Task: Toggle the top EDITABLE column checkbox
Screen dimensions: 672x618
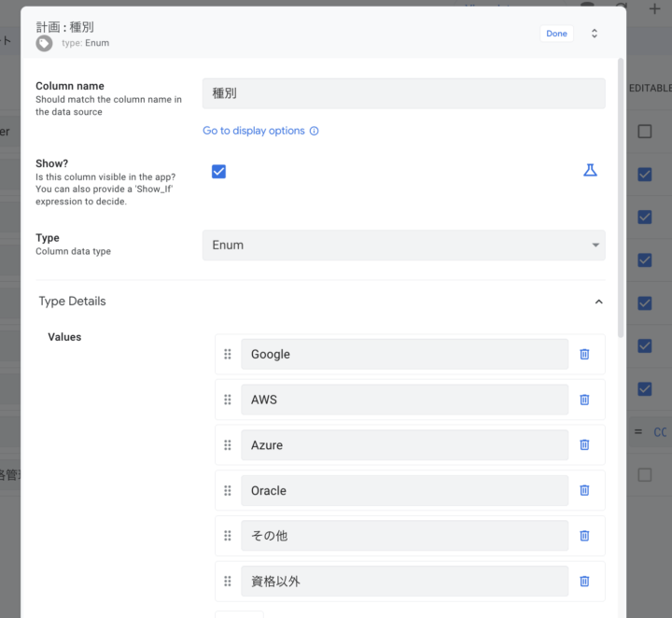Action: pos(645,132)
